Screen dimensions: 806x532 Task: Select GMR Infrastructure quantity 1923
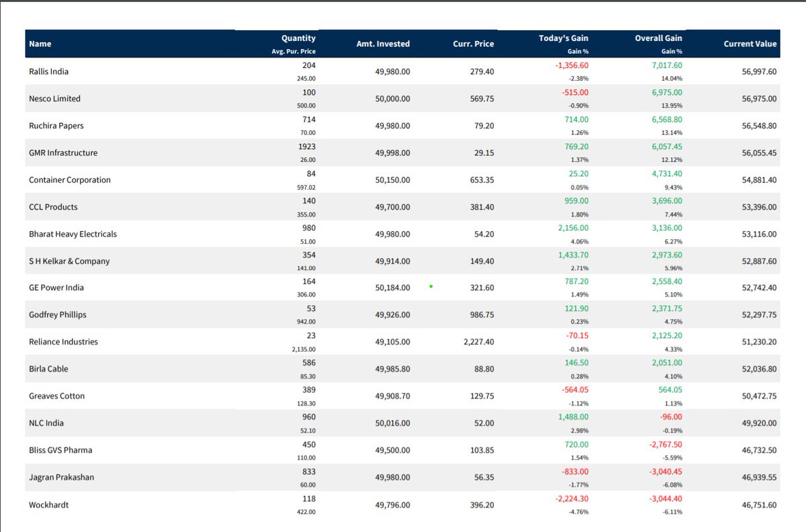(x=307, y=146)
